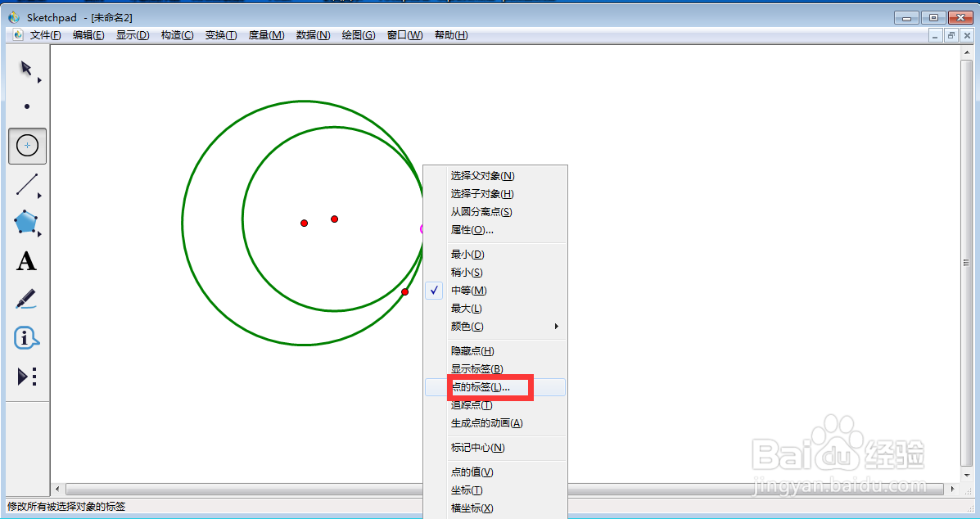Restore the inner document window
Viewport: 980px width, 519px height.
coord(951,35)
